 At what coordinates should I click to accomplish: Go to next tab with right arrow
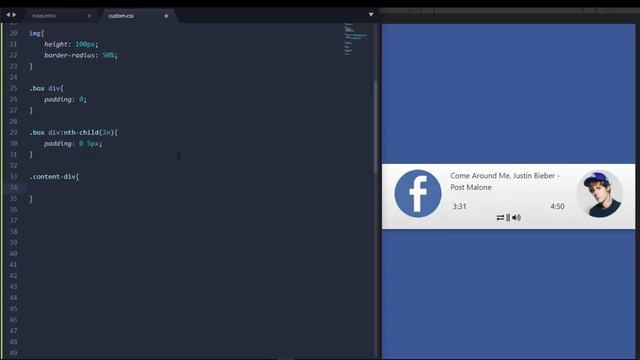(x=14, y=15)
